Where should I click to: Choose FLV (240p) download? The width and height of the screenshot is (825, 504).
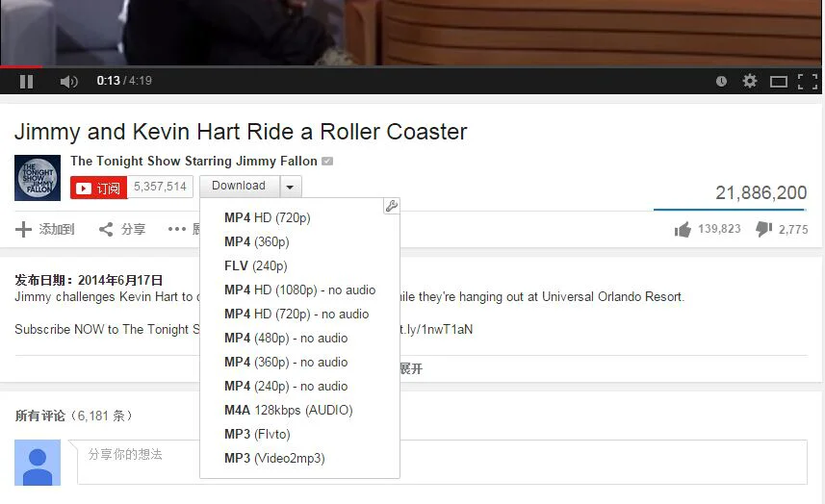pos(256,265)
